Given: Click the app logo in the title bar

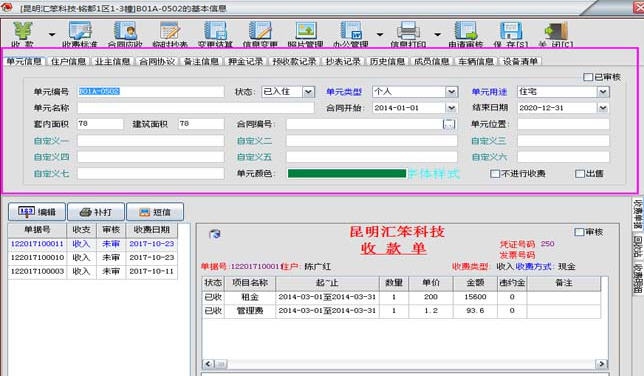Looking at the screenshot, I should pyautogui.click(x=7, y=8).
